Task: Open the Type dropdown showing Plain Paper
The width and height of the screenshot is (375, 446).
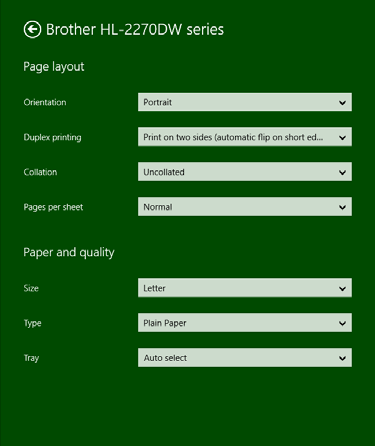Action: [x=245, y=323]
